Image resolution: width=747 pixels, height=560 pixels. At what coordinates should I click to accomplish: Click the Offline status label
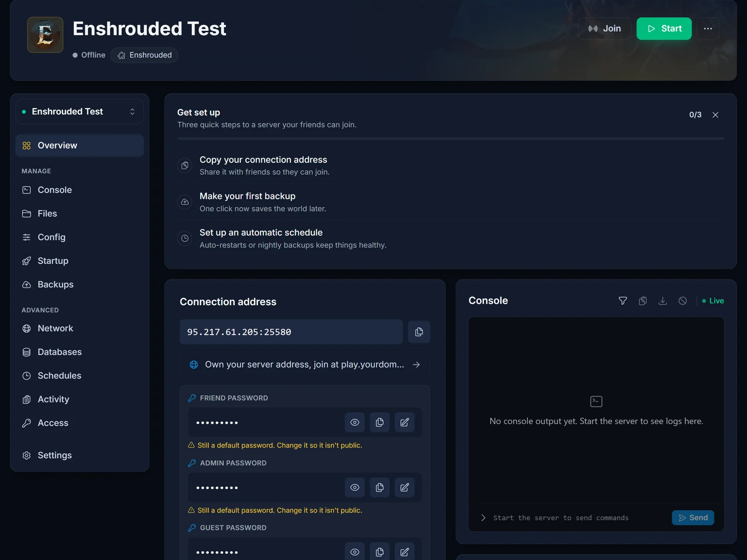pyautogui.click(x=89, y=55)
